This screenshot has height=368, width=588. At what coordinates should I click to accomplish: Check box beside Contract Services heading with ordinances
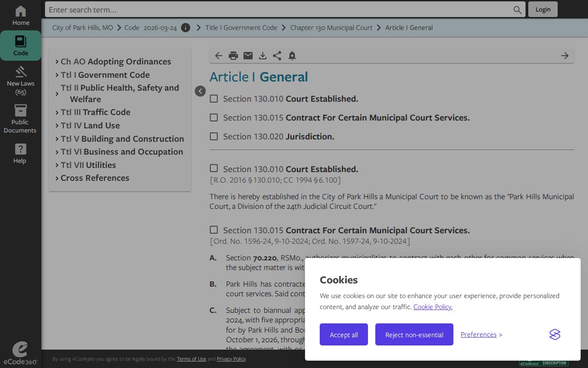click(x=214, y=230)
